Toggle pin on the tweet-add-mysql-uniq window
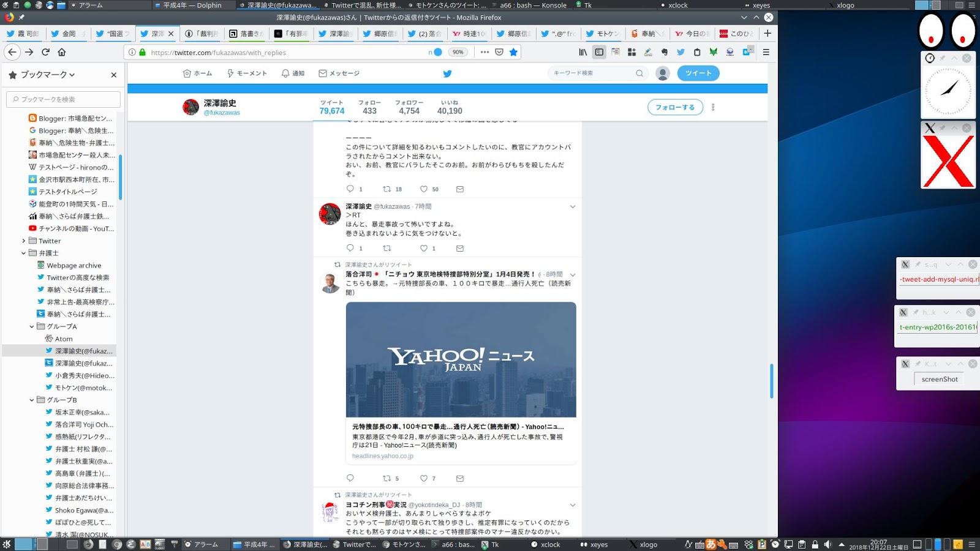The width and height of the screenshot is (980, 551). [918, 264]
